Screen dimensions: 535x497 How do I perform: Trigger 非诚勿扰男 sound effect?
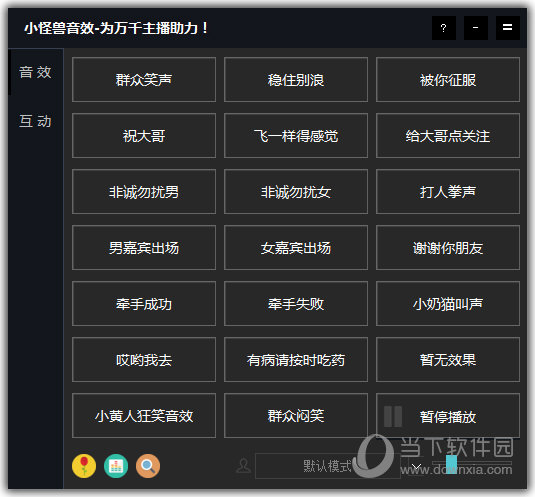144,191
